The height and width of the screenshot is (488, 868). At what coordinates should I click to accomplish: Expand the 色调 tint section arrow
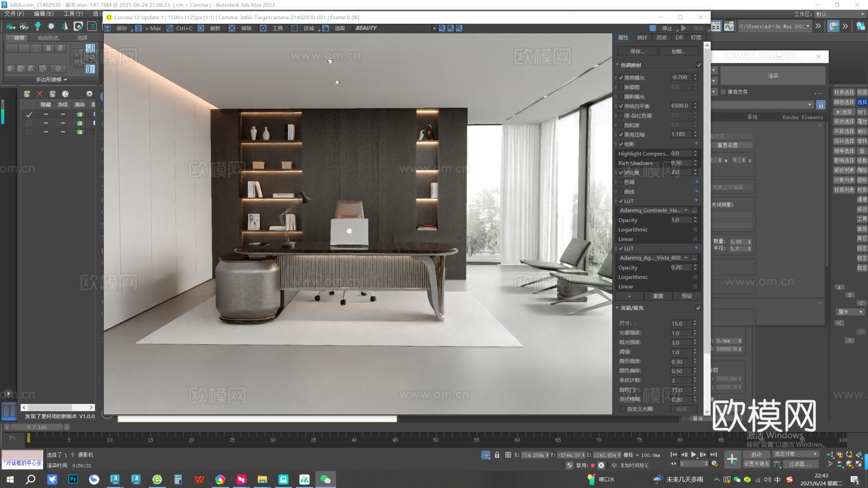(696, 182)
